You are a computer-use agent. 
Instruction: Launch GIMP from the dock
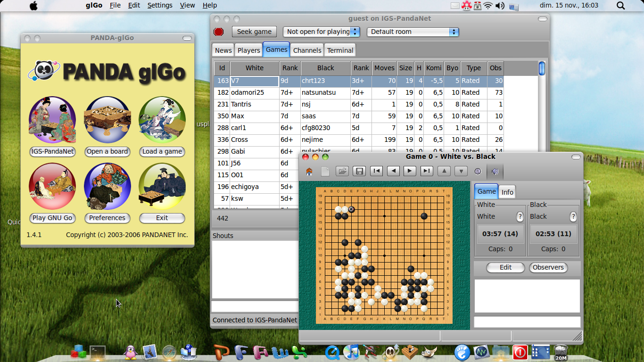[429, 352]
